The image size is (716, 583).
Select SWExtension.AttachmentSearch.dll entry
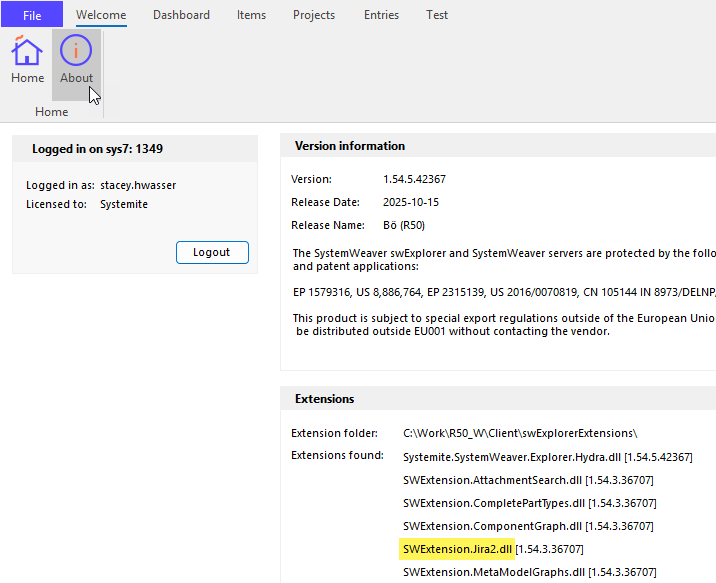(528, 480)
